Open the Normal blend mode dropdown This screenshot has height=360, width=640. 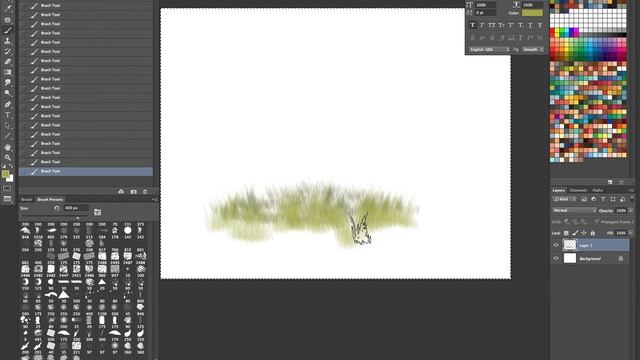click(x=574, y=211)
